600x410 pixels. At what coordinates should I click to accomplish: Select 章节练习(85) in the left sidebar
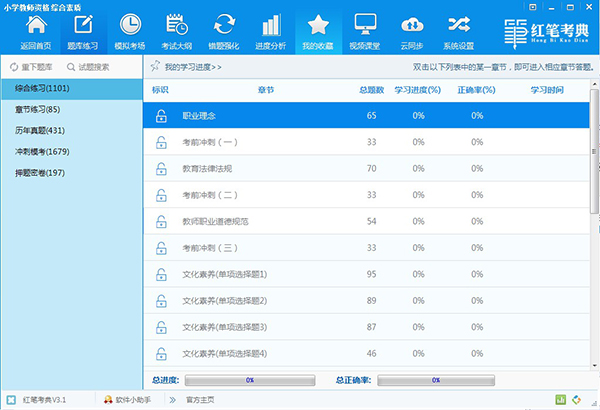[x=36, y=109]
